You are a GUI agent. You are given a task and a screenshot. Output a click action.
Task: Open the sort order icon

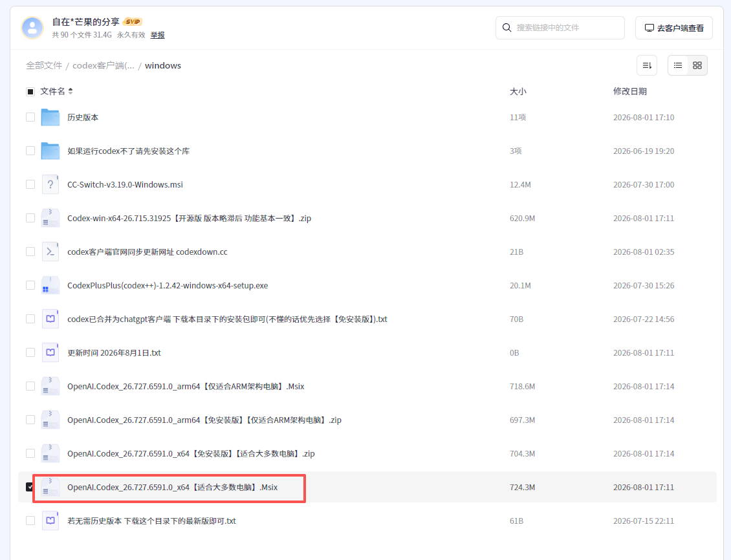click(647, 65)
